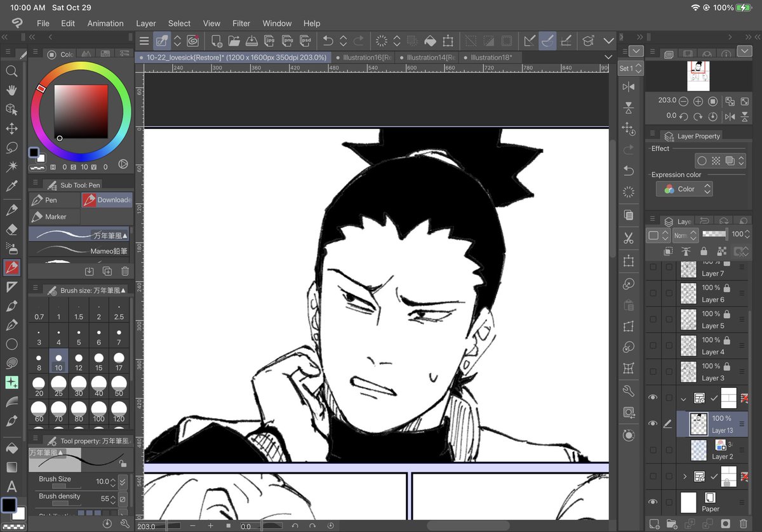Show Layer 5 via its visibility box
762x532 pixels.
point(653,319)
